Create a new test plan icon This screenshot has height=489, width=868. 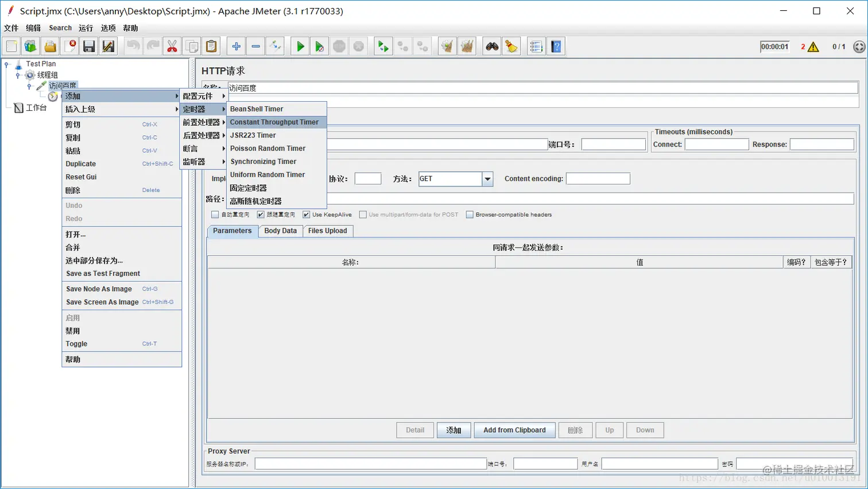coord(11,47)
